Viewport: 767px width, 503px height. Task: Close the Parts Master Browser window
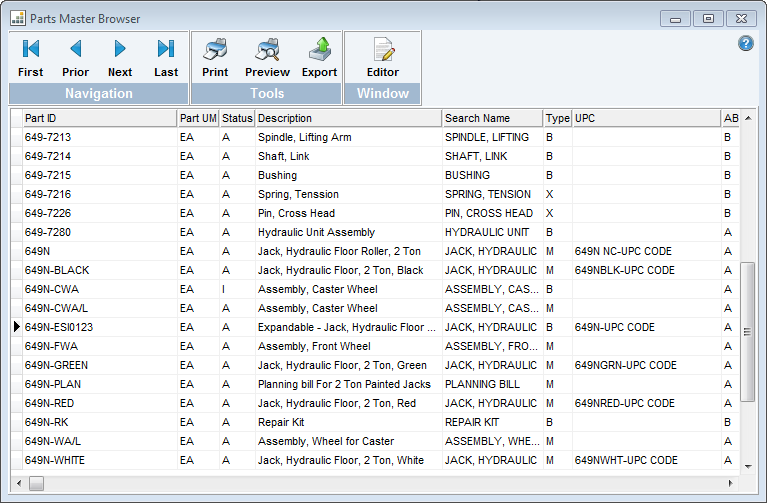pos(742,19)
